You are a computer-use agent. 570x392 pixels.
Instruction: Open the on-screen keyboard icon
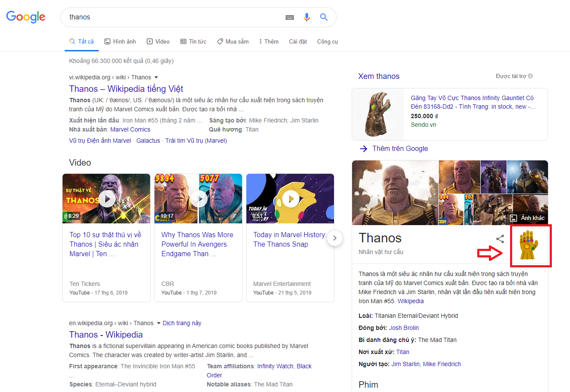click(x=290, y=17)
